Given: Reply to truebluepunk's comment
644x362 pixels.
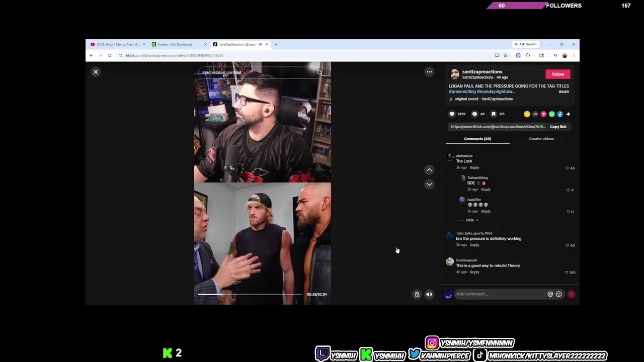Looking at the screenshot, I should (x=474, y=272).
